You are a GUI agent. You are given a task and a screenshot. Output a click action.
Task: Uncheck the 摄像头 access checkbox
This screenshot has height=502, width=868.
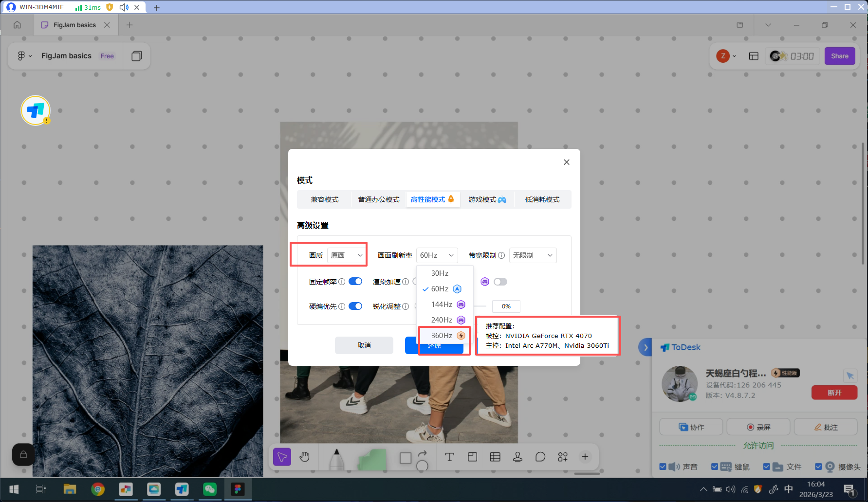click(818, 466)
